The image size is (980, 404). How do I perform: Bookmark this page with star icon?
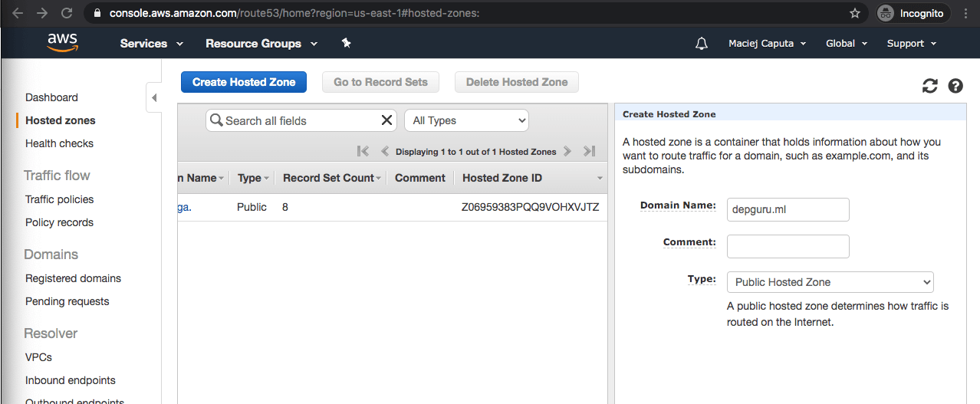(x=855, y=13)
